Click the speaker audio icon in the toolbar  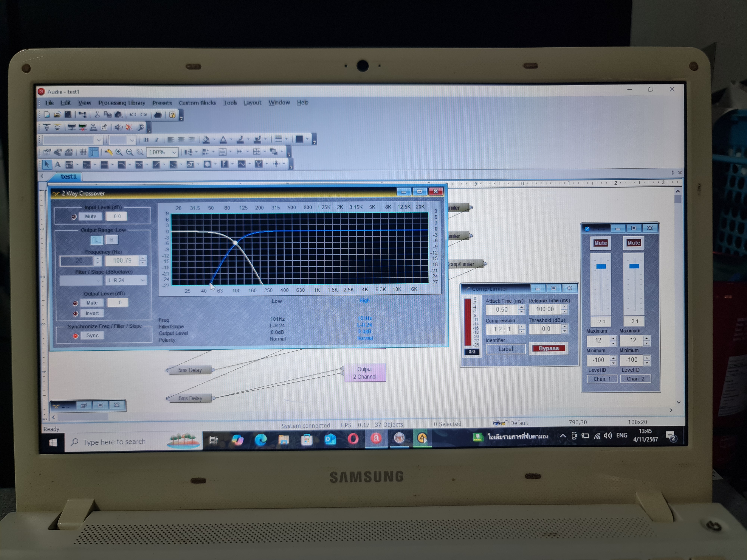coord(118,127)
